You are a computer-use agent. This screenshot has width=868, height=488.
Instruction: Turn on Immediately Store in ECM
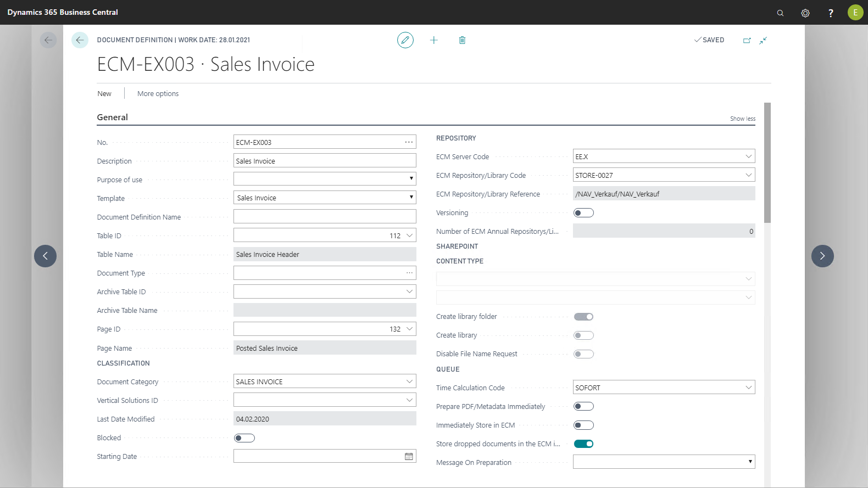pos(583,425)
